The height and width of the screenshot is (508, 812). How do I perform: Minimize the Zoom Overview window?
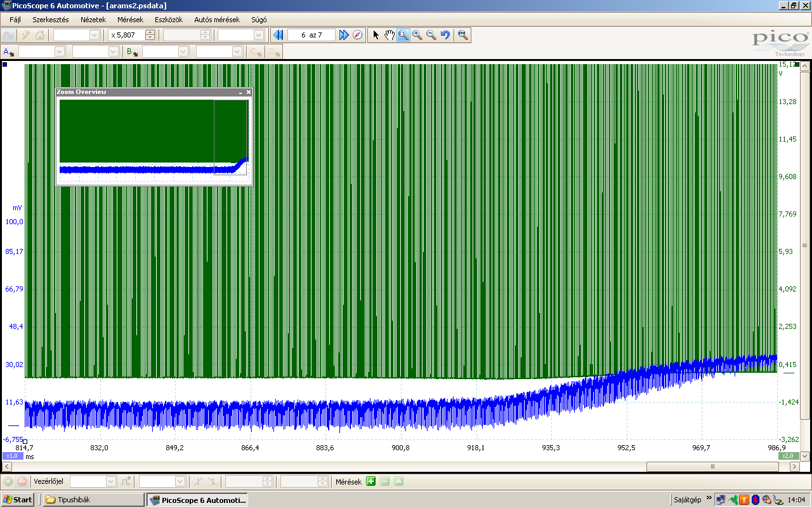click(x=240, y=92)
